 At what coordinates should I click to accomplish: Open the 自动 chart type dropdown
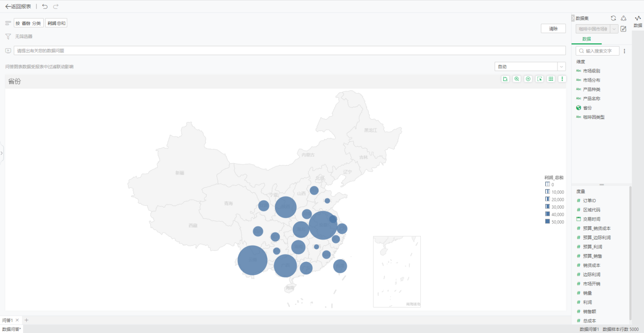pos(530,67)
